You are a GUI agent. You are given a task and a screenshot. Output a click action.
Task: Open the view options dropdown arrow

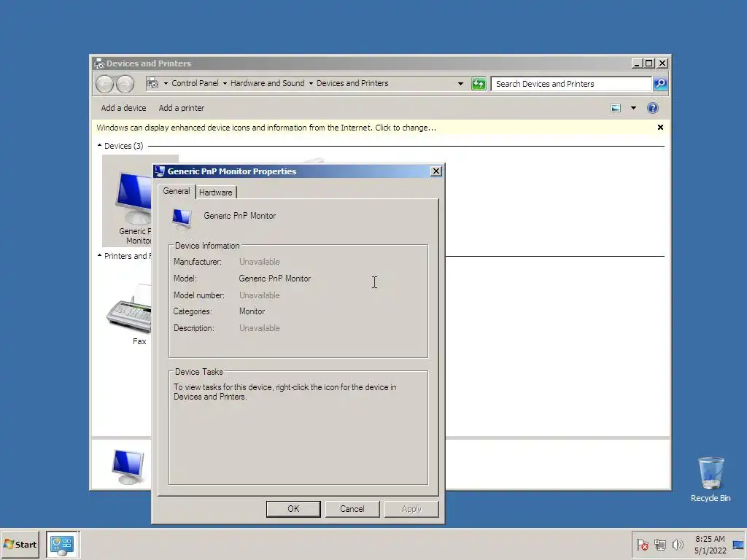click(x=634, y=108)
